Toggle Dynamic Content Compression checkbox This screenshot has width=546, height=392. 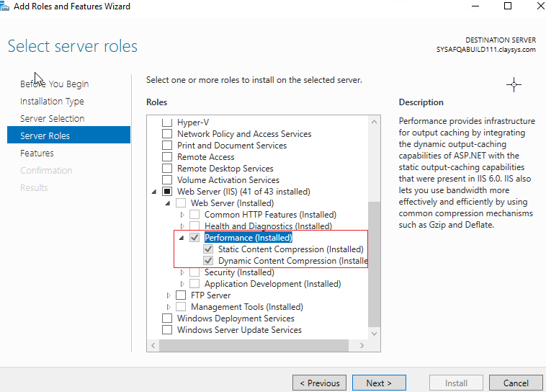(x=208, y=261)
